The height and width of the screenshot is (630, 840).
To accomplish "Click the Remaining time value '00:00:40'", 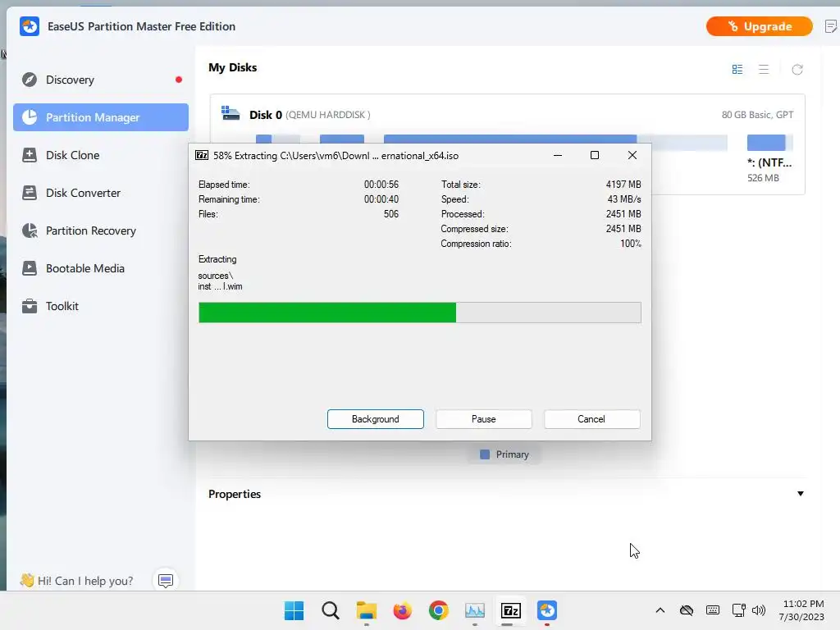I will (381, 199).
